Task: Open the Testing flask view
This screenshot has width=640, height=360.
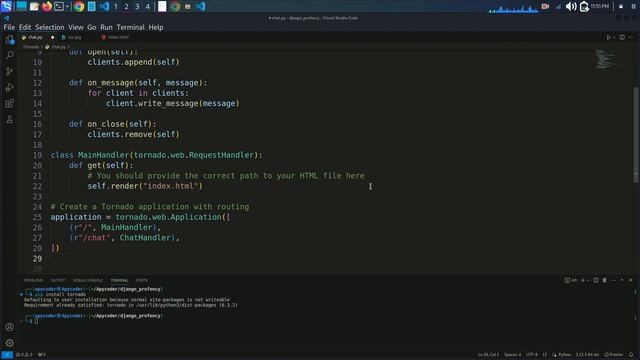Action: coord(10,120)
